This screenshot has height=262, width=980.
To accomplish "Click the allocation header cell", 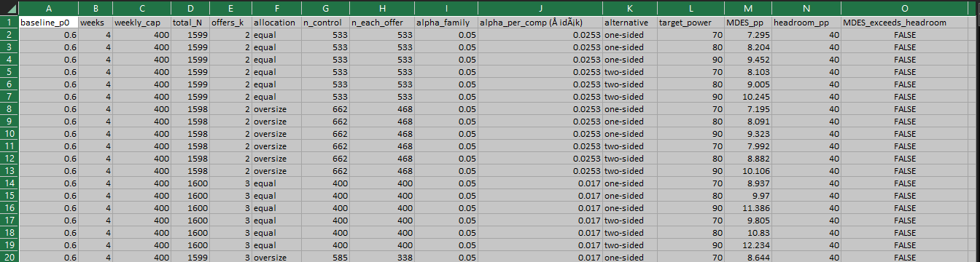I will 276,23.
